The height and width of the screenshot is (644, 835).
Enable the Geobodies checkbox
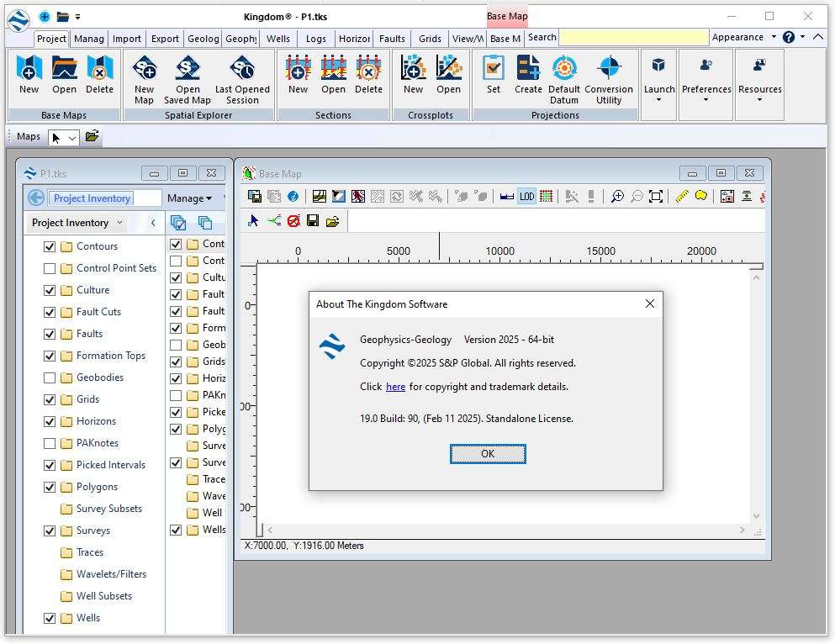point(50,377)
